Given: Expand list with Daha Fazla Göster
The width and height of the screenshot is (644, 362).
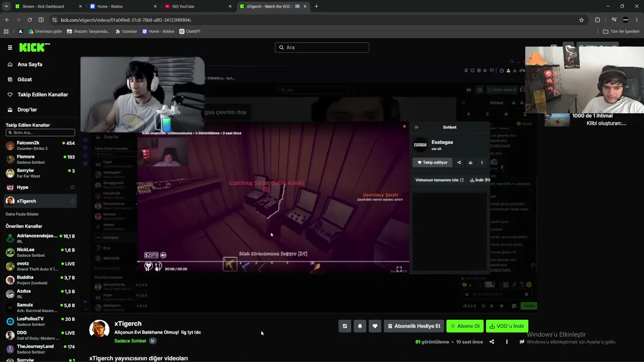Looking at the screenshot, I should [22, 214].
